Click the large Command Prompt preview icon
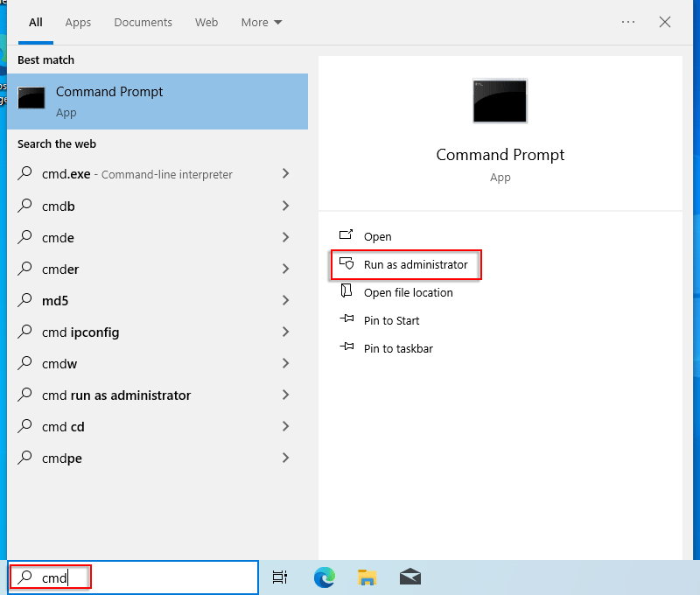700x595 pixels. click(500, 101)
